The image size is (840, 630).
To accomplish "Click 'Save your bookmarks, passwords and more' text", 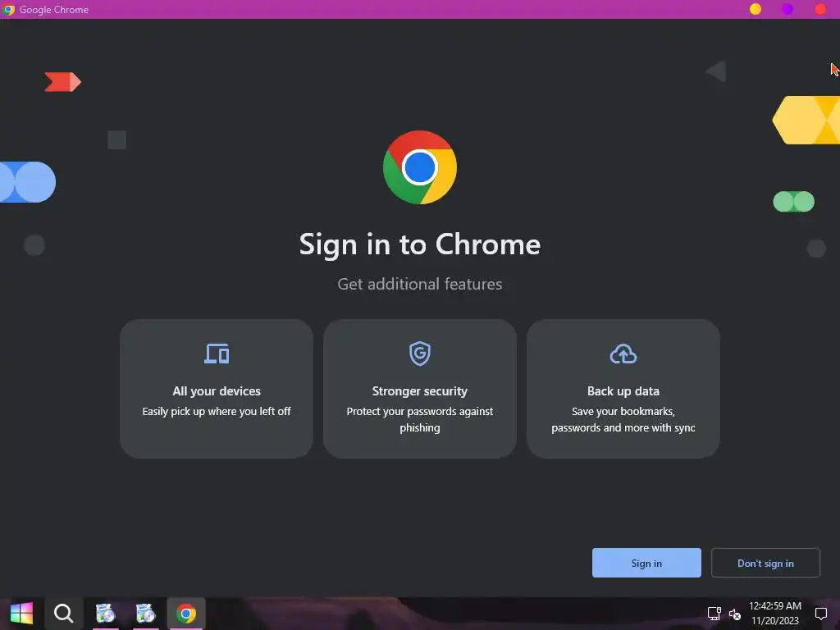I will coord(623,419).
